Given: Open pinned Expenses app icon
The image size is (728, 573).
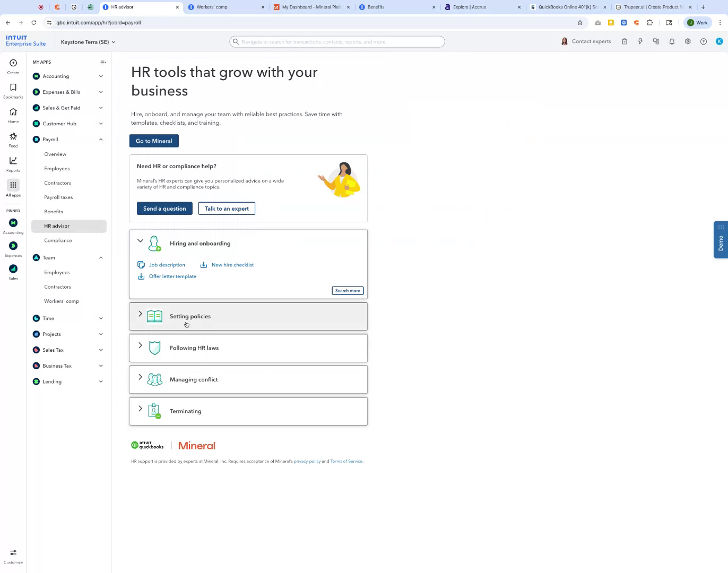Looking at the screenshot, I should point(13,246).
